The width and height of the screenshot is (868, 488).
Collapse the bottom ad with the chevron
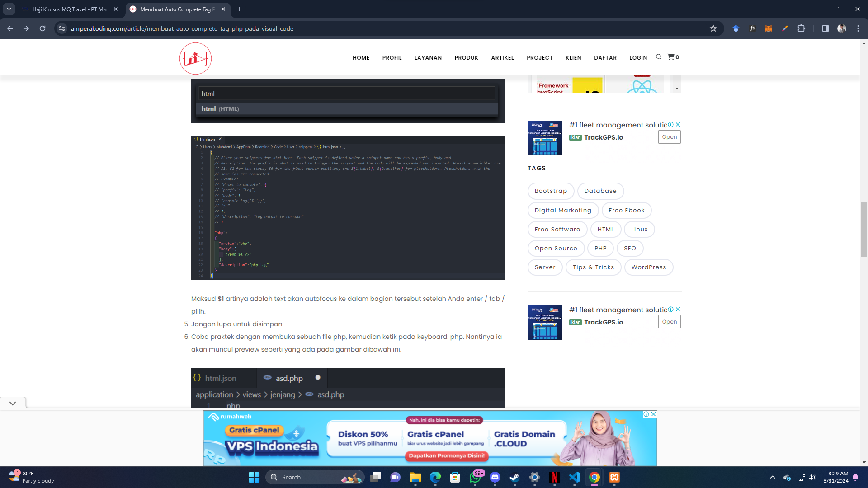(x=13, y=403)
